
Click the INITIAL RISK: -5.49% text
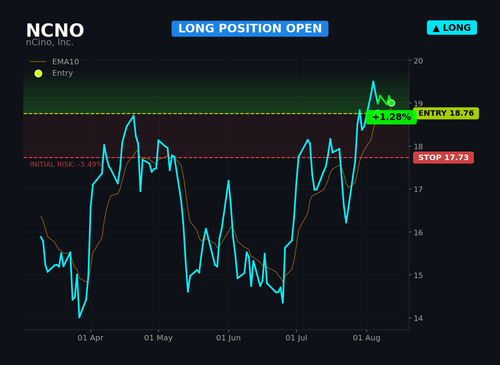66,164
